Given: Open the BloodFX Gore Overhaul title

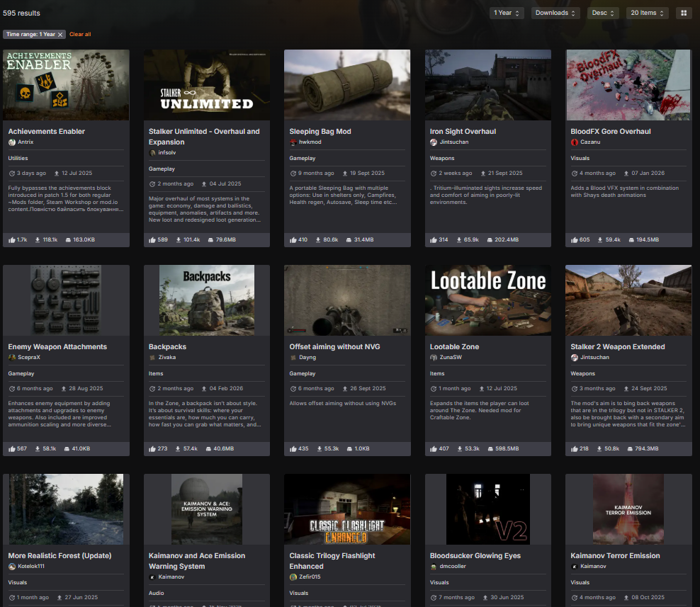Looking at the screenshot, I should tap(610, 131).
